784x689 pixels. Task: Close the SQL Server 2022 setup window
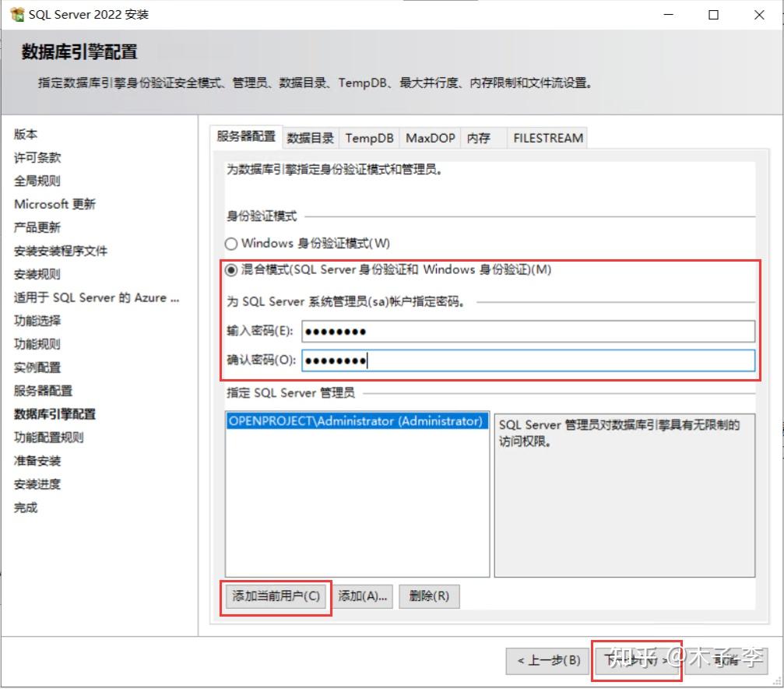click(759, 15)
